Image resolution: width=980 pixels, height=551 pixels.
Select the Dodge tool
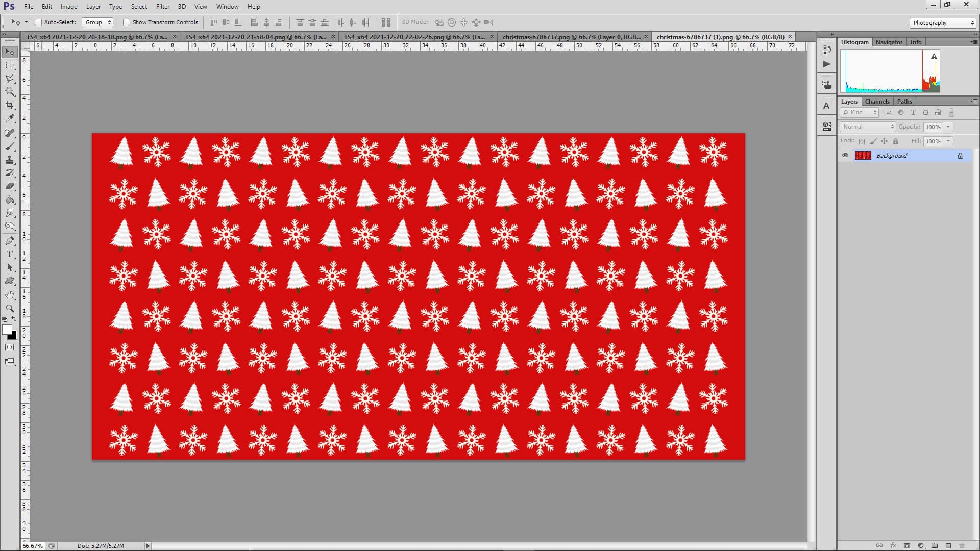pos(10,226)
